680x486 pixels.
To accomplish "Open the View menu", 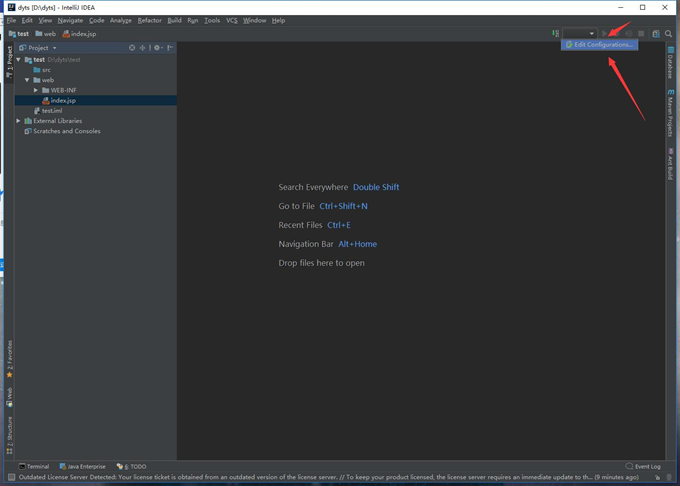I will pyautogui.click(x=45, y=20).
